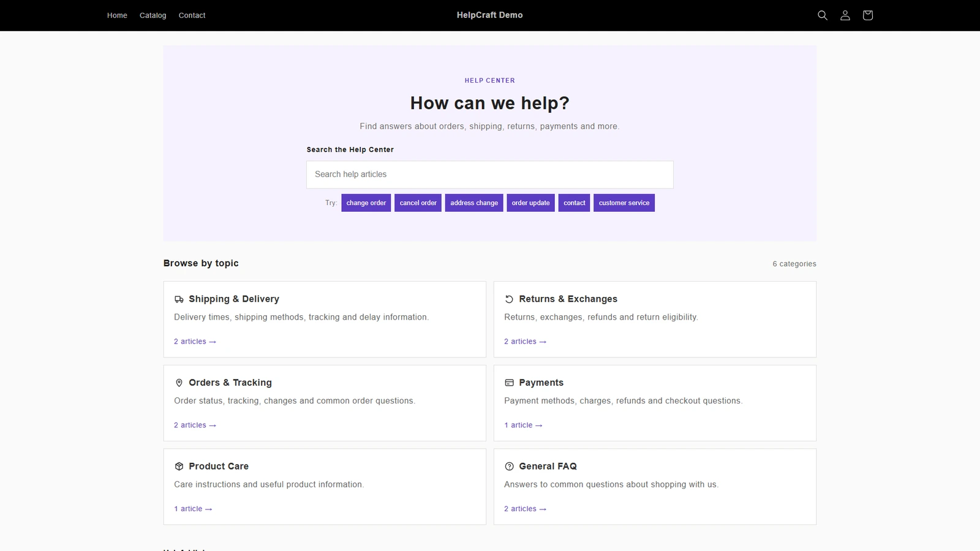The width and height of the screenshot is (980, 551).
Task: Click the HelpCraft Demo store title
Action: 489,15
